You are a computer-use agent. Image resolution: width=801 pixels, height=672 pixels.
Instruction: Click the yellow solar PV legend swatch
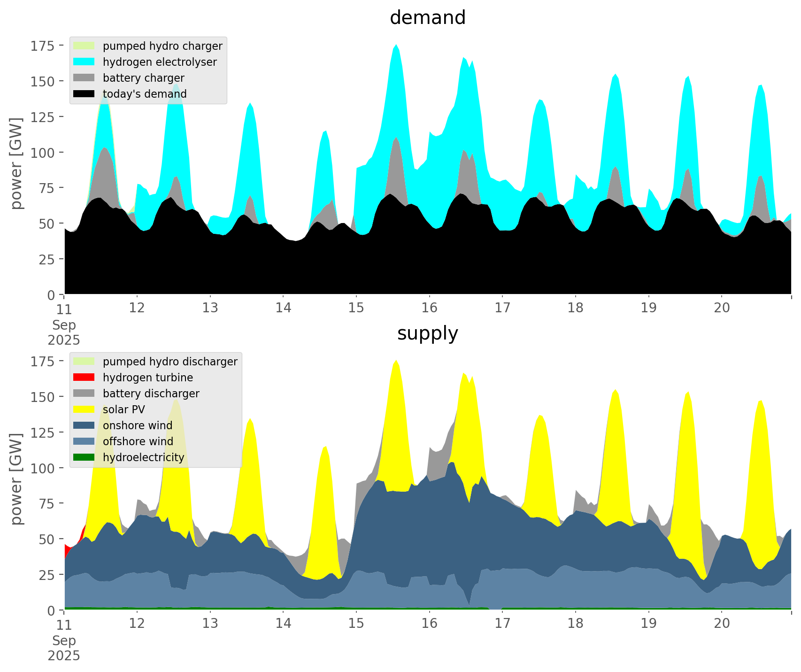click(84, 409)
